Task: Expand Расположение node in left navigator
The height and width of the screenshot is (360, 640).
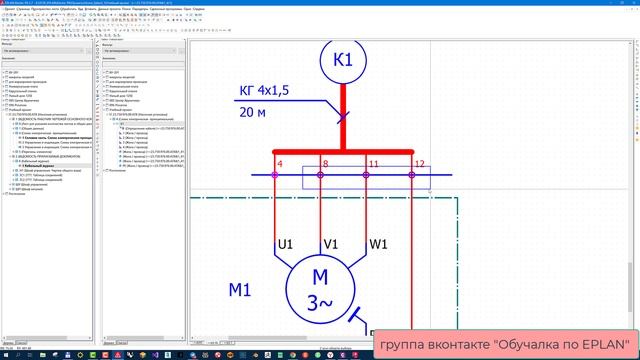Action: click(x=4, y=194)
